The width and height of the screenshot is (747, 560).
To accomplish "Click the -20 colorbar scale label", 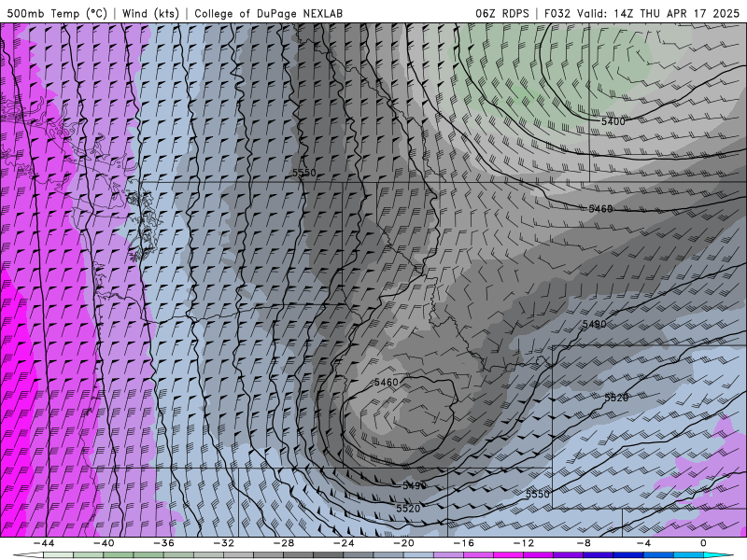I will tap(403, 543).
